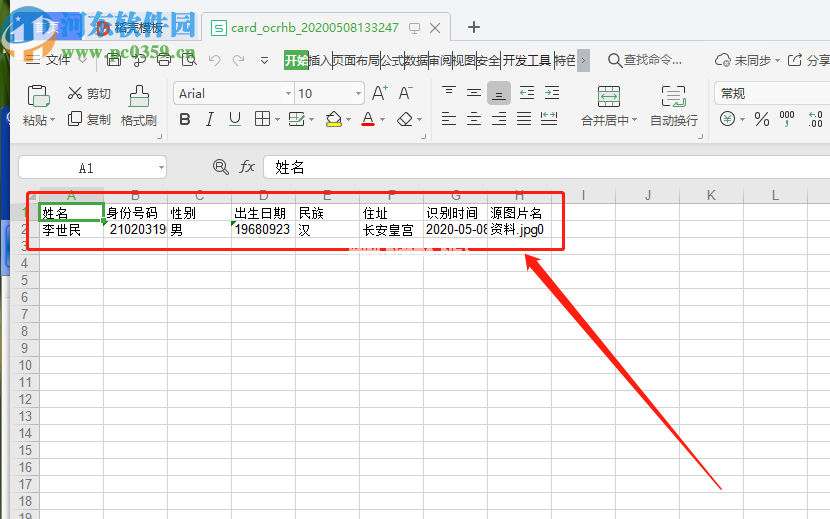
Task: Click the Paste clipboard icon
Action: click(38, 96)
